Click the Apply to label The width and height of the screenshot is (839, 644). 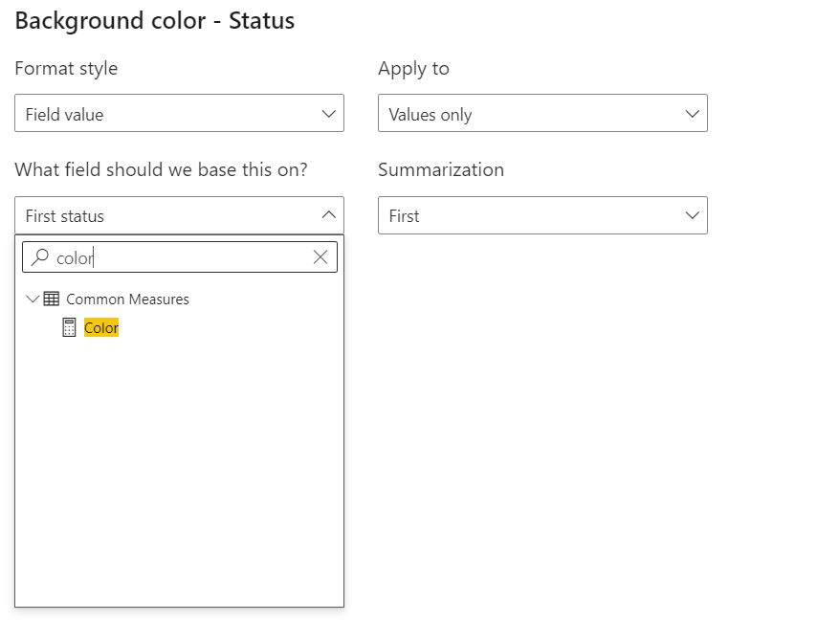413,69
